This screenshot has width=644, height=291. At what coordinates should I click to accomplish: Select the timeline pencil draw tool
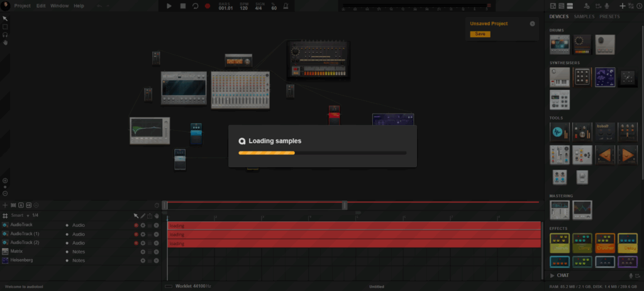tap(143, 216)
